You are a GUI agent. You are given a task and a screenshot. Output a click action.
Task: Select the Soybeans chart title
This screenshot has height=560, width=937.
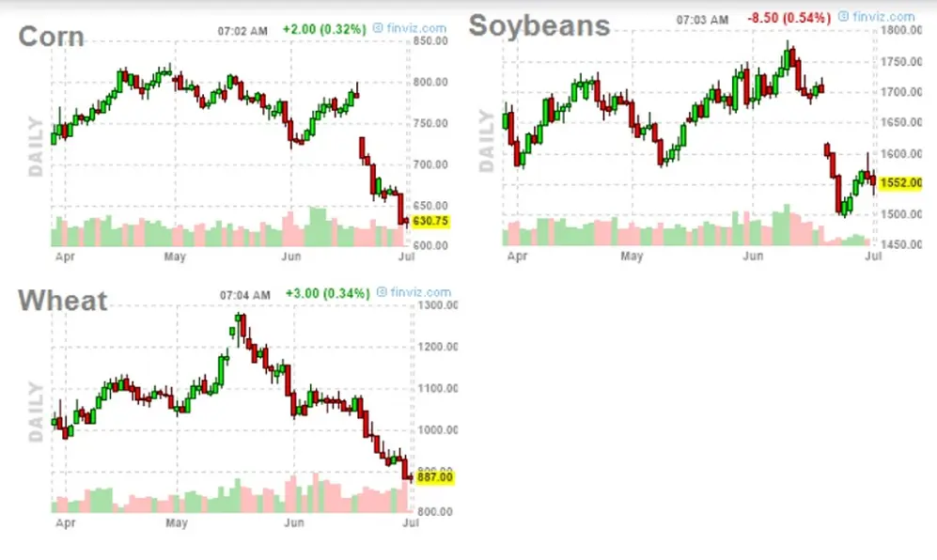(x=539, y=25)
